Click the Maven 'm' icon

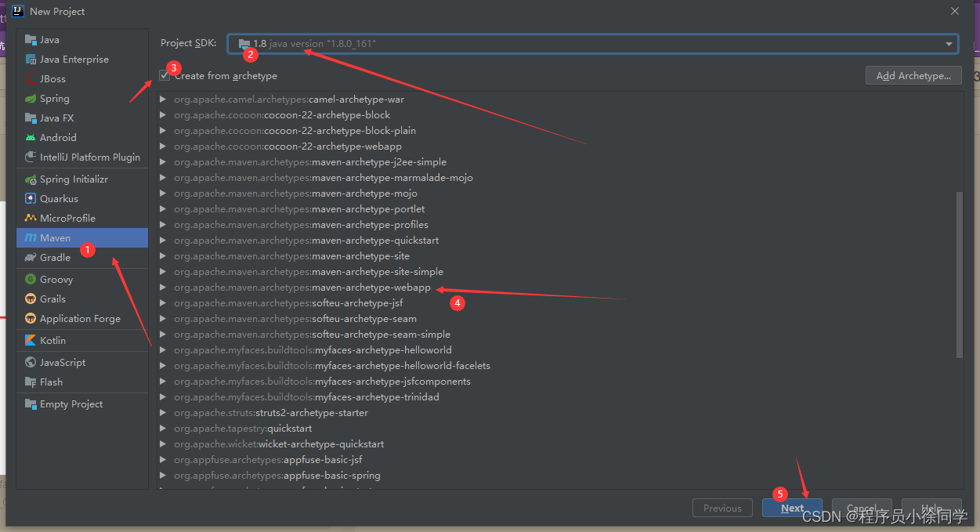(x=31, y=238)
